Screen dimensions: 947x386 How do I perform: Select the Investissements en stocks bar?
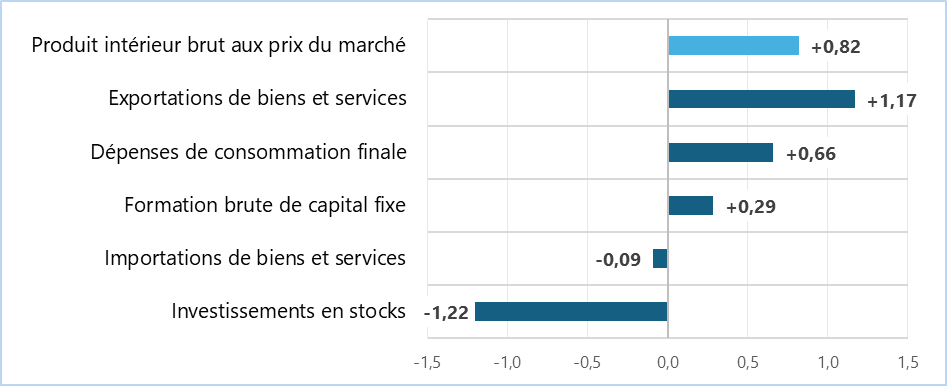click(x=571, y=312)
